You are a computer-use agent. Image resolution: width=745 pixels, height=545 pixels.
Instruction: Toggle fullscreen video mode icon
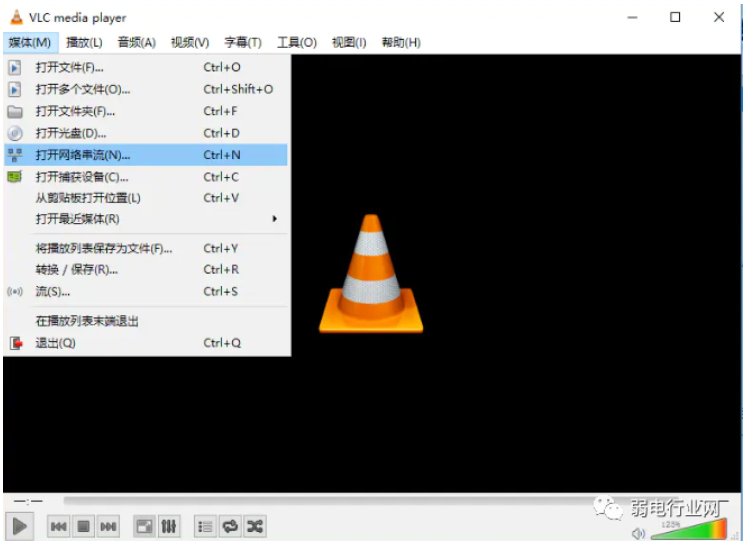coord(145,526)
